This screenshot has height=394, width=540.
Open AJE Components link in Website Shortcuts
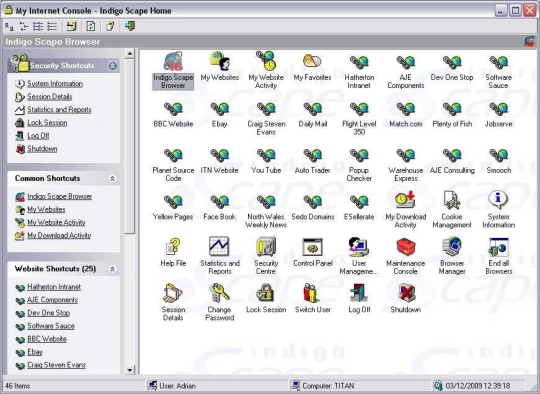click(x=52, y=300)
